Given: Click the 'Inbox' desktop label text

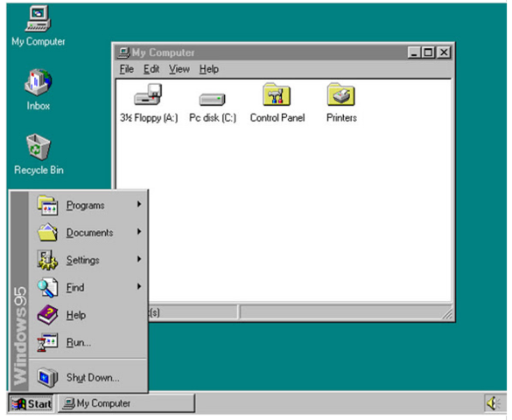Looking at the screenshot, I should coord(39,106).
